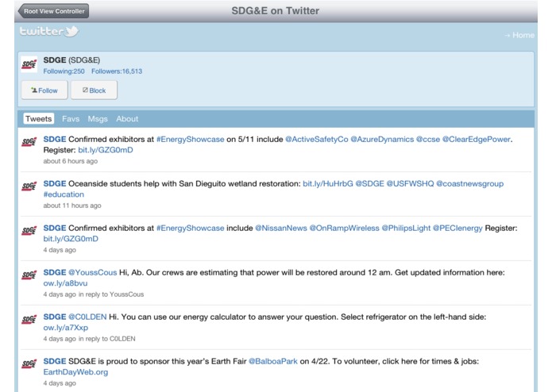Viewport: 552px width, 392px height.
Task: Click 'in reply to C0LDEN' text
Action: pyautogui.click(x=107, y=339)
